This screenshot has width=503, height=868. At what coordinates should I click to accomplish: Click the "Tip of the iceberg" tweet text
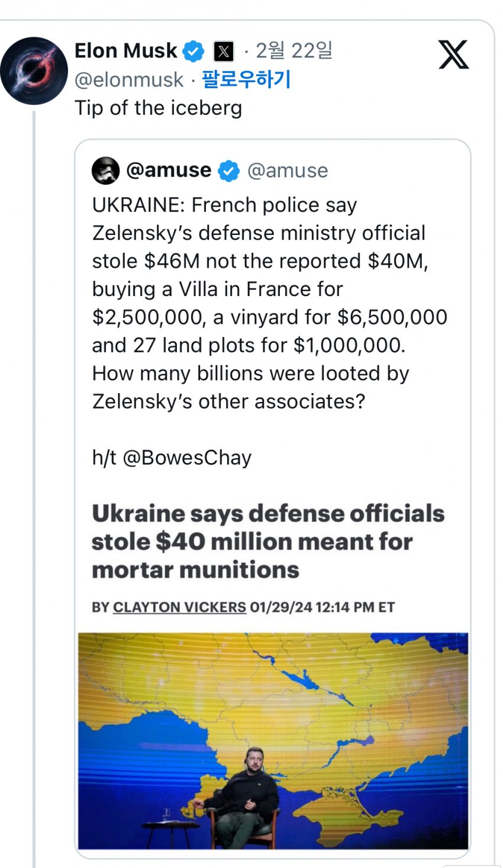click(x=158, y=108)
